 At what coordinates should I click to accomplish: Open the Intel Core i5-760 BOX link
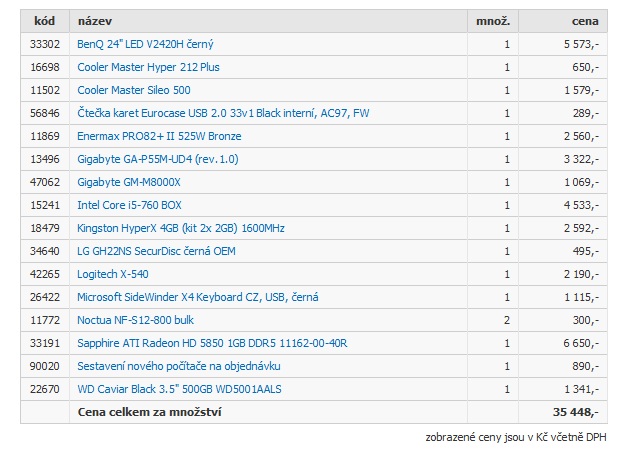coord(129,205)
